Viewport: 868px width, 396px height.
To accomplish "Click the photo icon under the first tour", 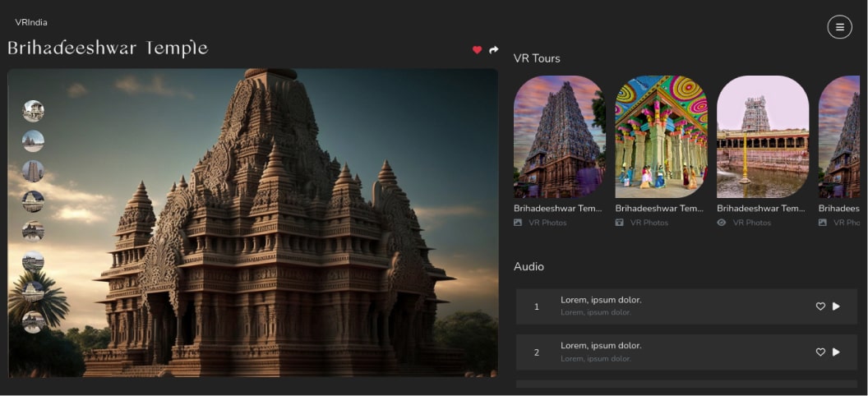I will (x=518, y=223).
